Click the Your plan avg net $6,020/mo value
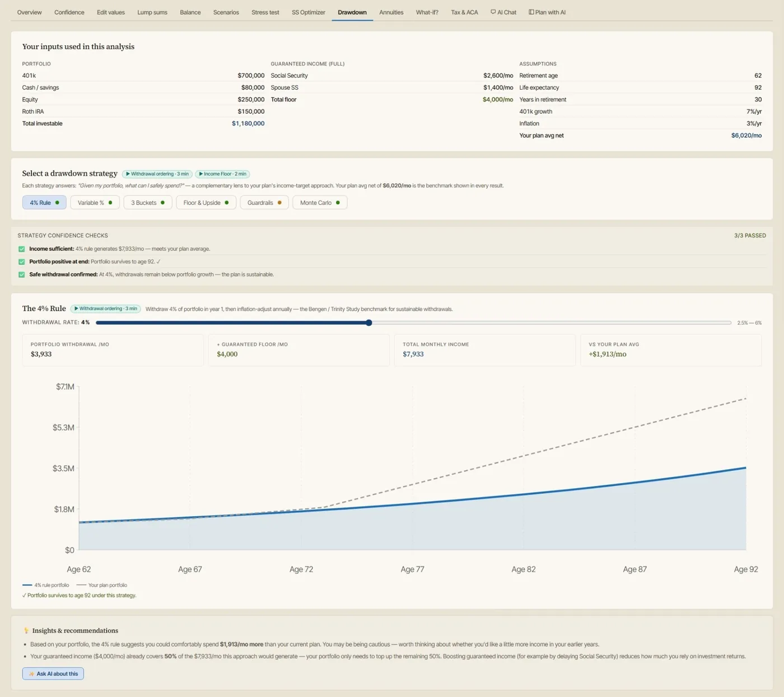 [746, 135]
